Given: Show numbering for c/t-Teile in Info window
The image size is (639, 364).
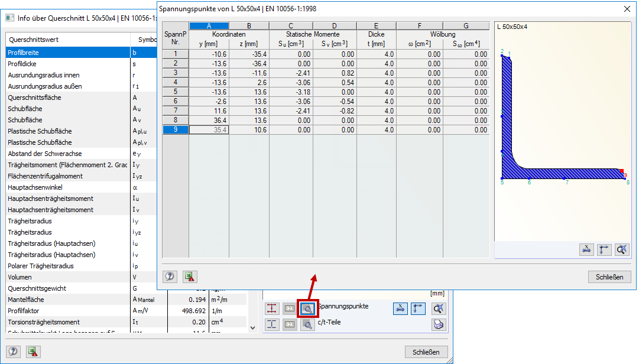Looking at the screenshot, I should [289, 324].
